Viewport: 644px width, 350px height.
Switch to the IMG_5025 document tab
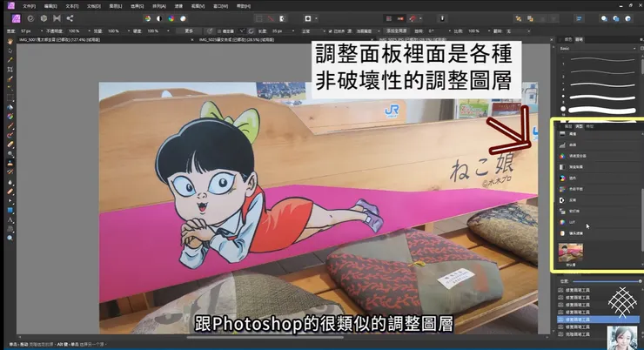(x=236, y=40)
